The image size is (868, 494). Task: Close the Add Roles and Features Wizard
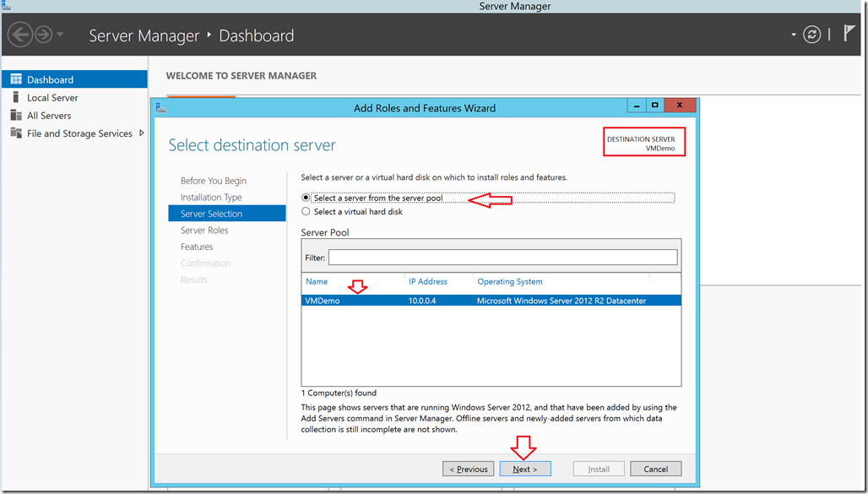(x=679, y=106)
